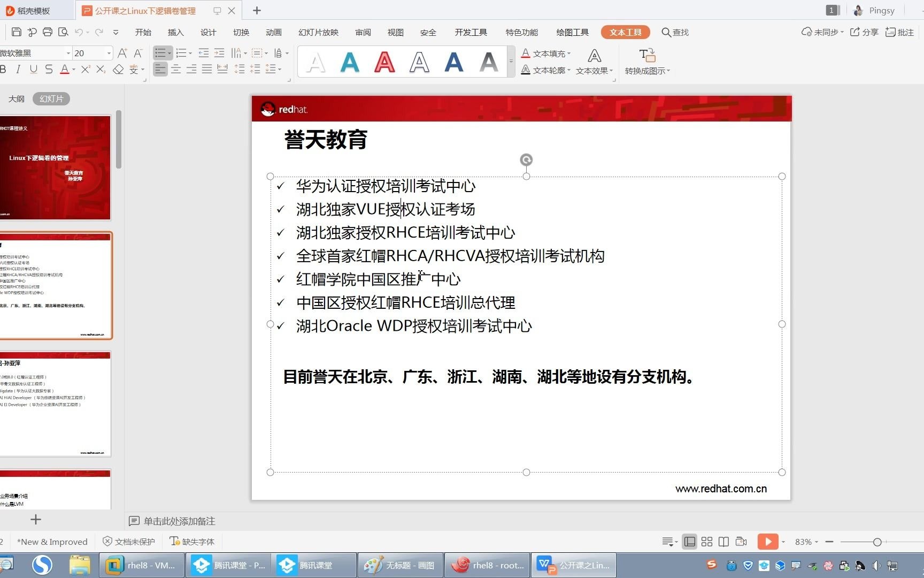Open the text effects icon
This screenshot has height=578, width=924.
click(594, 56)
